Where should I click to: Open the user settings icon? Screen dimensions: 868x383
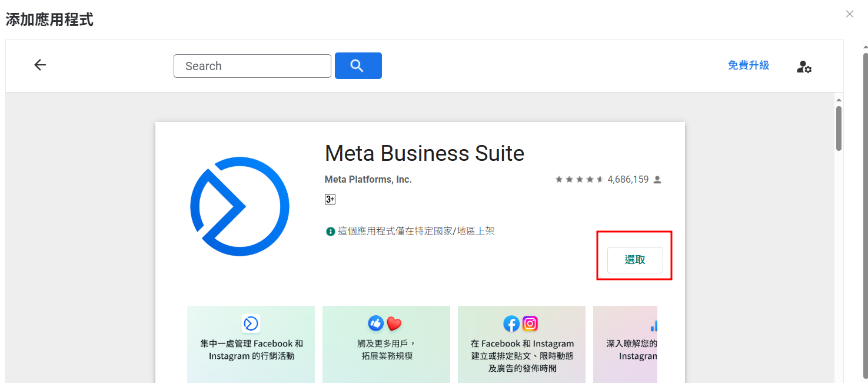(804, 67)
